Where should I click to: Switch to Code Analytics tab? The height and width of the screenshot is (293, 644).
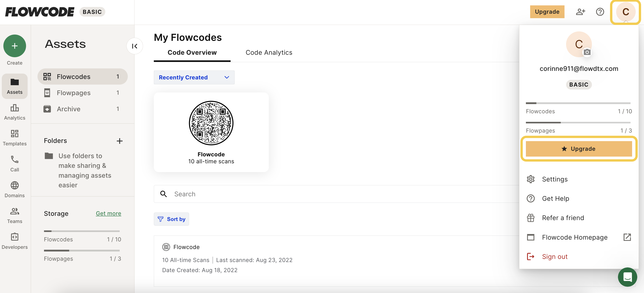coord(269,52)
